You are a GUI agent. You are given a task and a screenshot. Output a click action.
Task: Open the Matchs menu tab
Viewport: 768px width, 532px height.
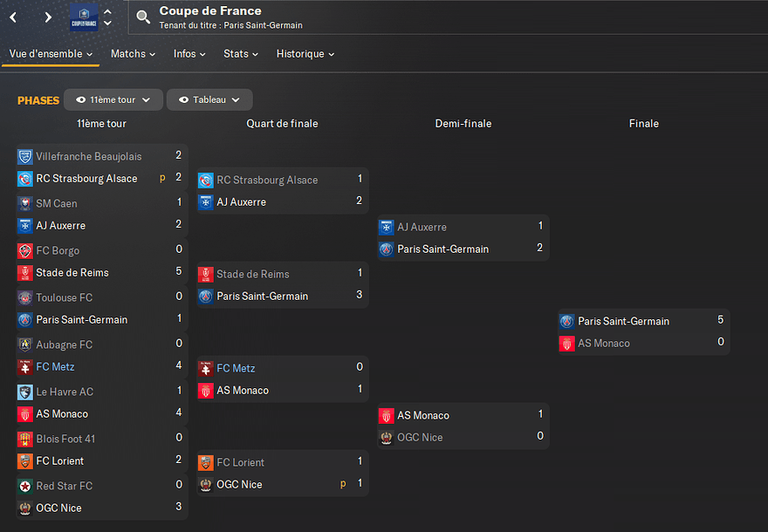click(x=133, y=54)
